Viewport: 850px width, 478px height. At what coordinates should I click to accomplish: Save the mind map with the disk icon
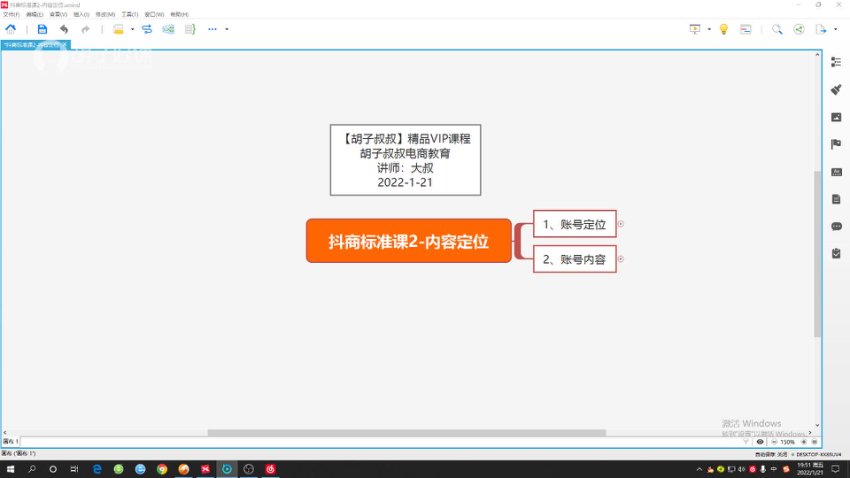42,29
